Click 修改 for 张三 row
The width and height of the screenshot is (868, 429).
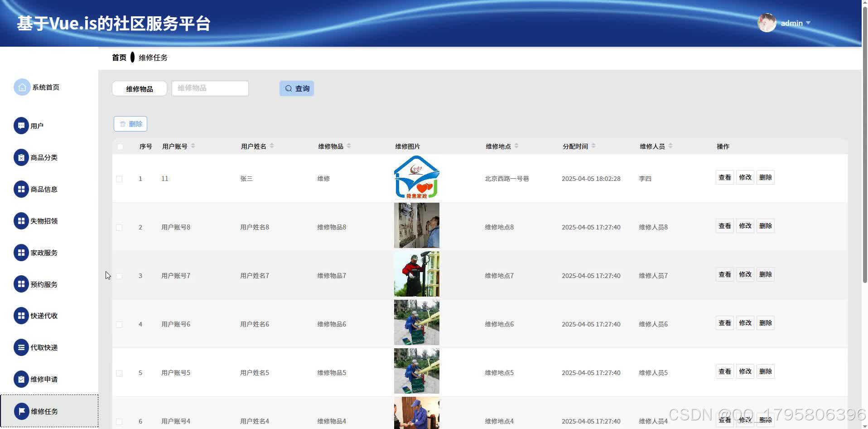[x=745, y=177]
